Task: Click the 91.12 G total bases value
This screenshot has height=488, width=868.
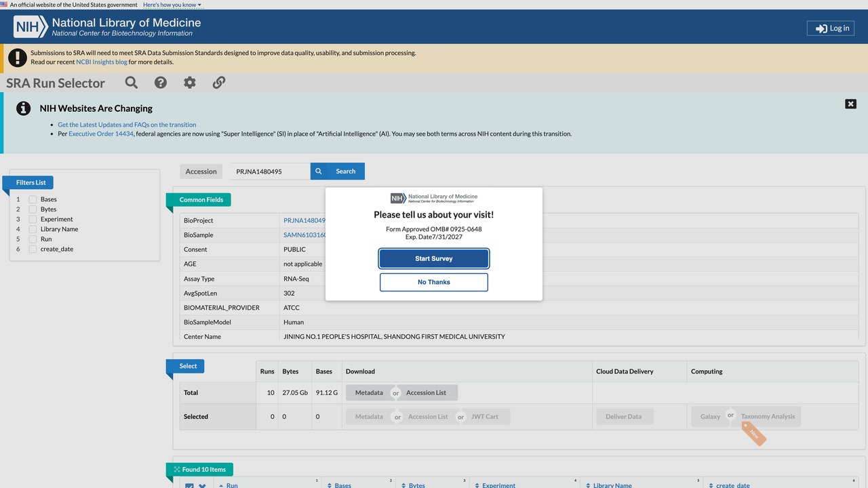Action: tap(327, 392)
